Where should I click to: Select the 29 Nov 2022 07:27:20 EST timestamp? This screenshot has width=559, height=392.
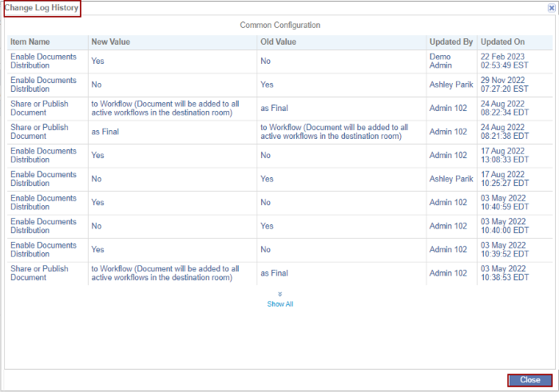(x=503, y=85)
